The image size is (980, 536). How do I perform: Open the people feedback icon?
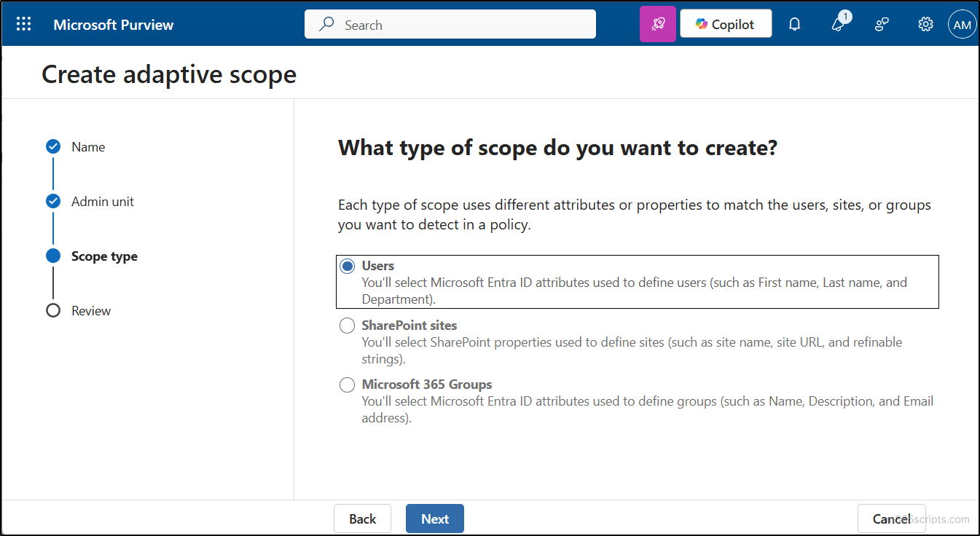[882, 25]
